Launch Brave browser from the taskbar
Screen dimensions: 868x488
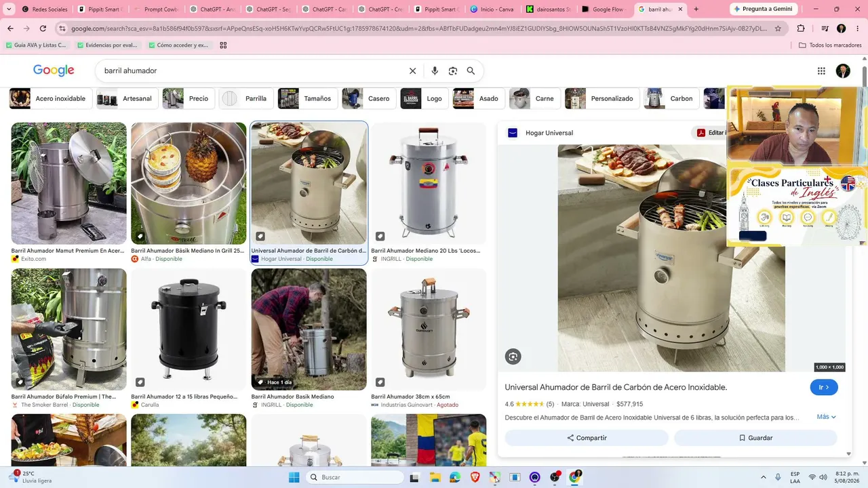click(x=475, y=477)
